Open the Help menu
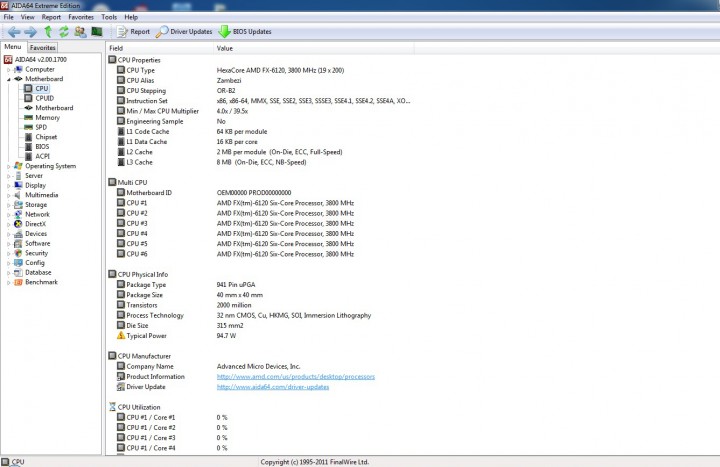 pyautogui.click(x=131, y=17)
